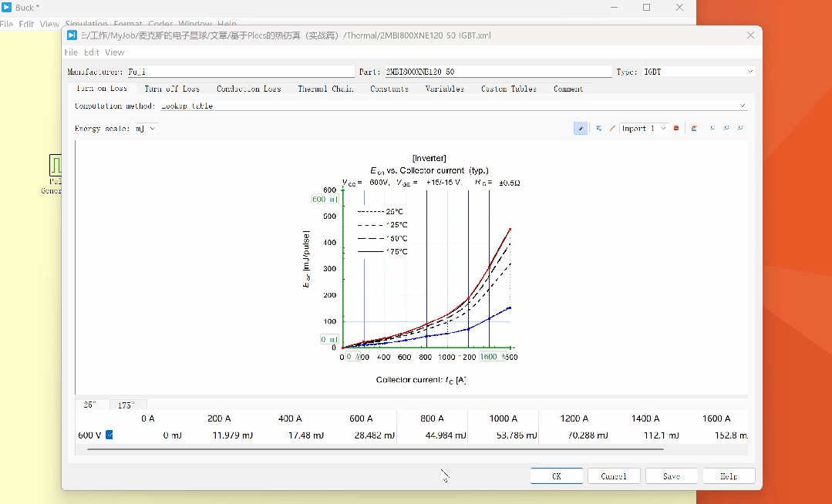Click the 1200 A column header
Screen dimensions: 832x504
tap(574, 418)
